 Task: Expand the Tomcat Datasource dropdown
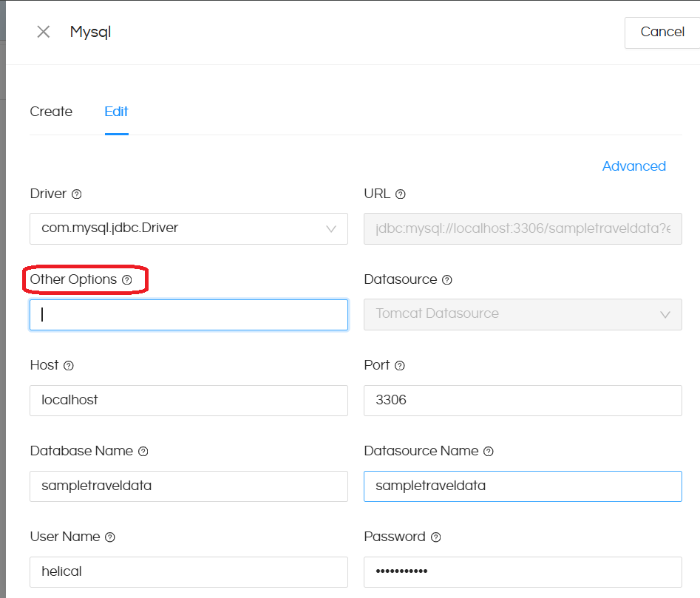tap(523, 314)
